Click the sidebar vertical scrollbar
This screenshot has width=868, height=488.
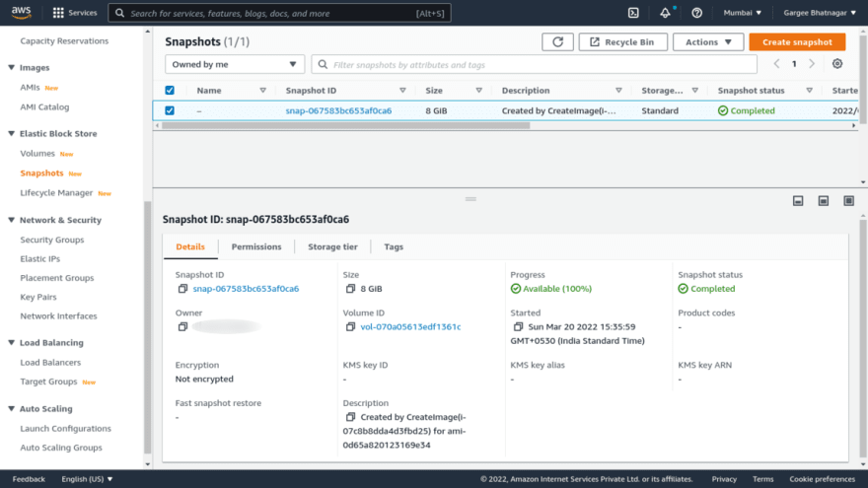point(147,326)
